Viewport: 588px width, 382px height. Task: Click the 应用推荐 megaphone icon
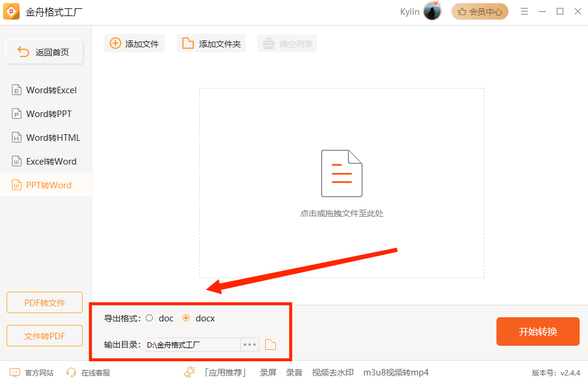pyautogui.click(x=190, y=372)
